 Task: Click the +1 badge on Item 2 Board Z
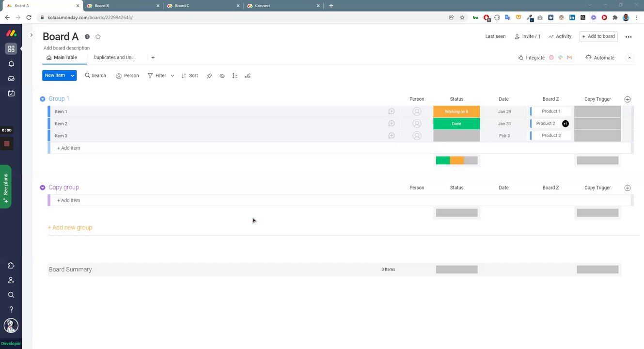tap(565, 124)
